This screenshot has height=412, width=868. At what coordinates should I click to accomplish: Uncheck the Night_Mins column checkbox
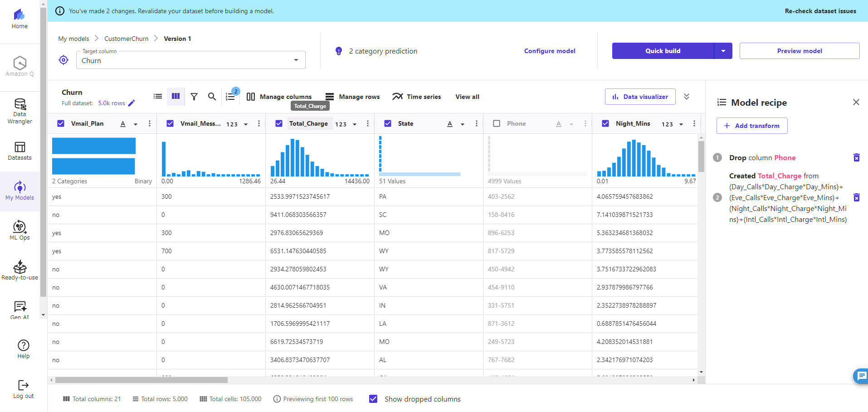click(605, 123)
